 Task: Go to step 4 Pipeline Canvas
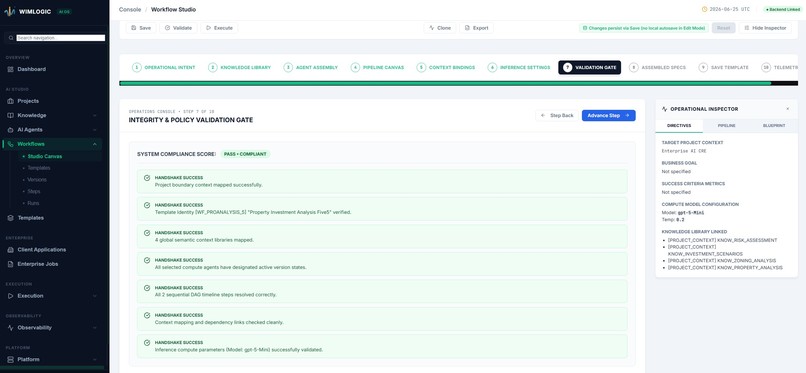378,67
